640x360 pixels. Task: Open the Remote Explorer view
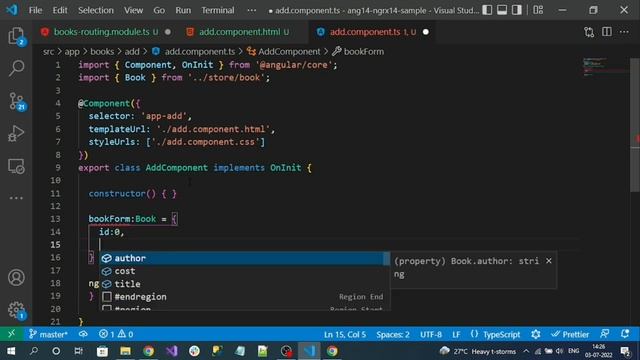click(x=16, y=166)
